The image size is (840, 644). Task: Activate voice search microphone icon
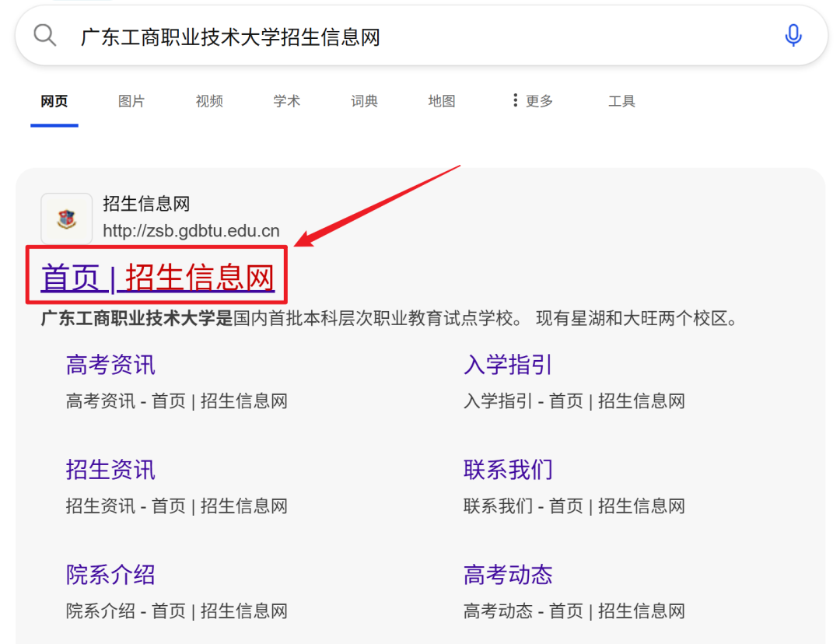[793, 36]
